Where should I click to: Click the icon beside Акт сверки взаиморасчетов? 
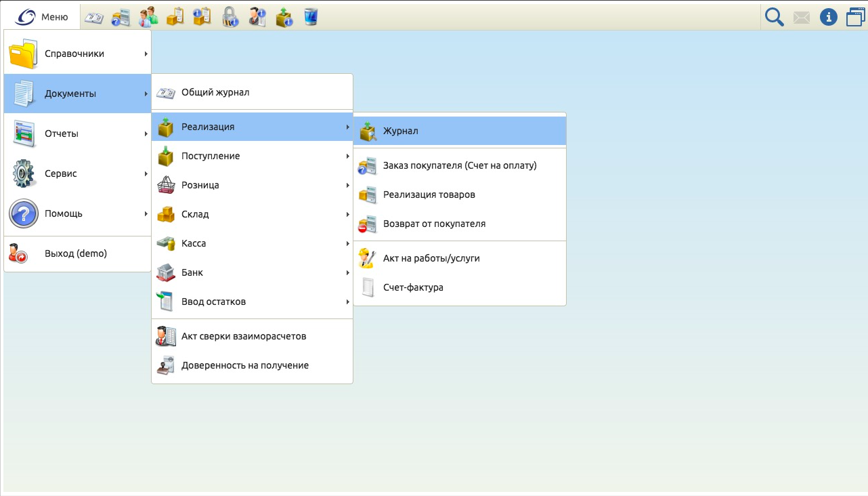[166, 336]
